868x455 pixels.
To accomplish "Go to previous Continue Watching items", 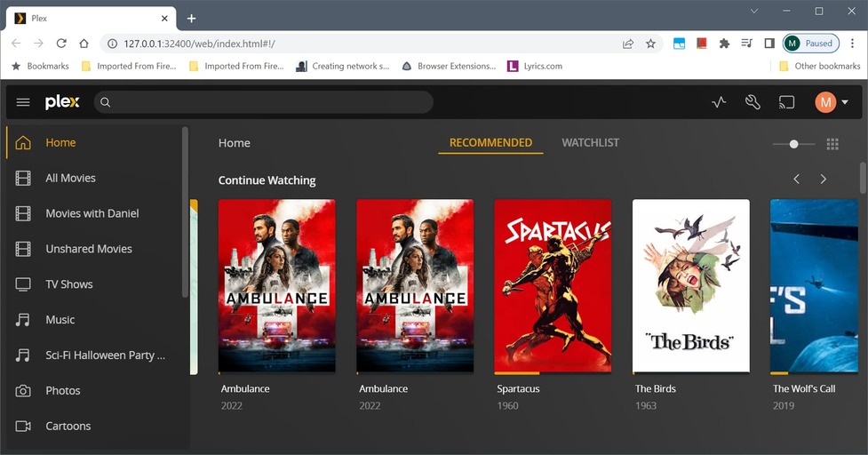I will [x=797, y=179].
